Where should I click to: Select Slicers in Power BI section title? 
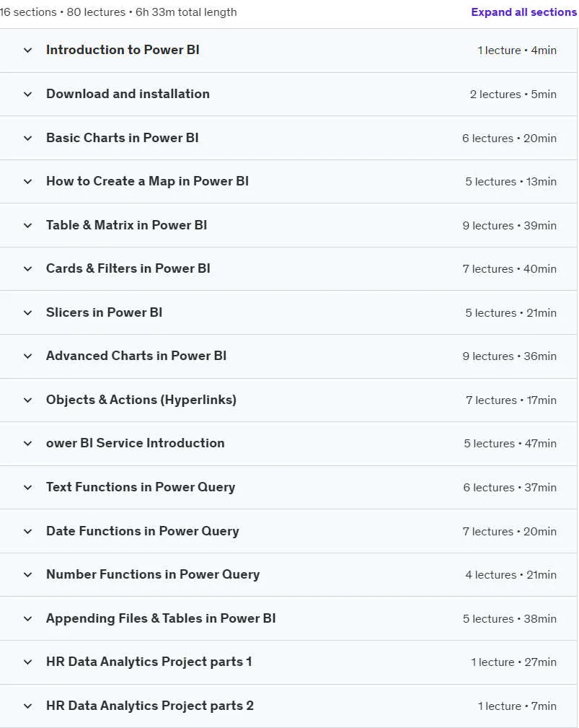point(105,312)
